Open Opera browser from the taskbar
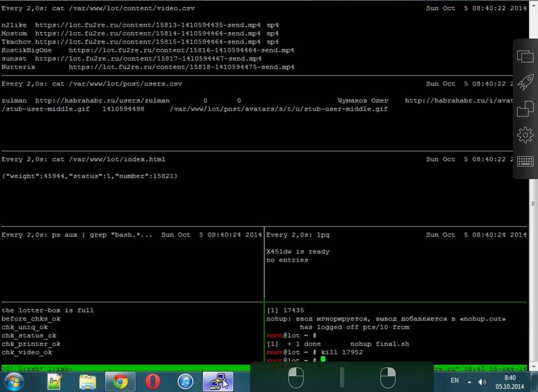This screenshot has height=392, width=538. tap(153, 382)
